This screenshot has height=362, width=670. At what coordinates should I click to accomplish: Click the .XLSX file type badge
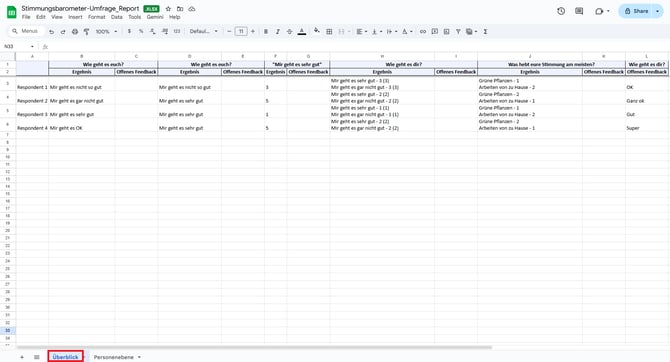[151, 9]
